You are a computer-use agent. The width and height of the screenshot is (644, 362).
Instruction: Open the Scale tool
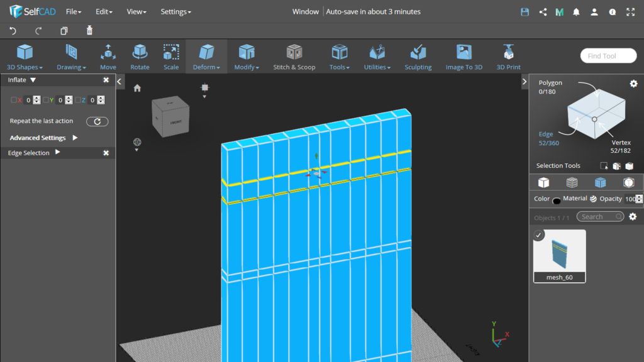pyautogui.click(x=171, y=57)
